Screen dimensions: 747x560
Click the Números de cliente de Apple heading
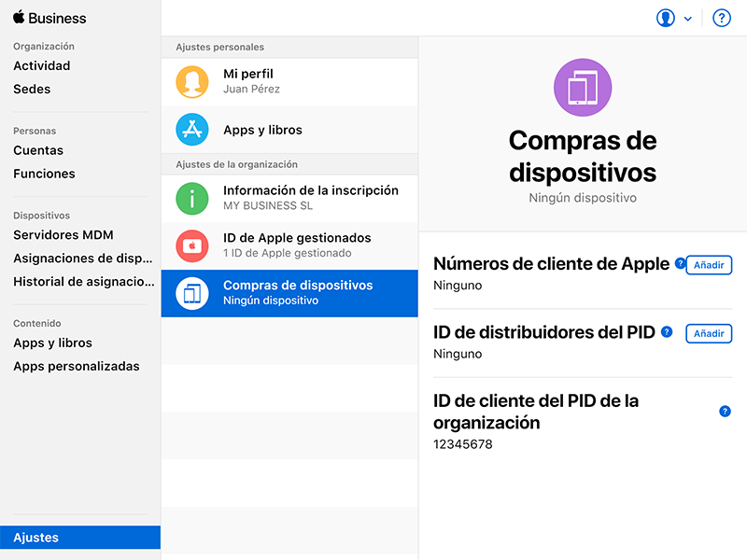[x=551, y=264]
